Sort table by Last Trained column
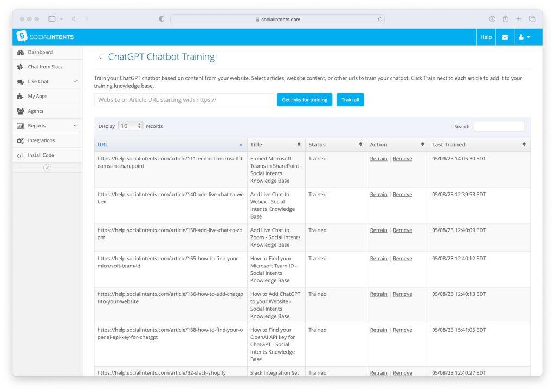 click(x=480, y=144)
